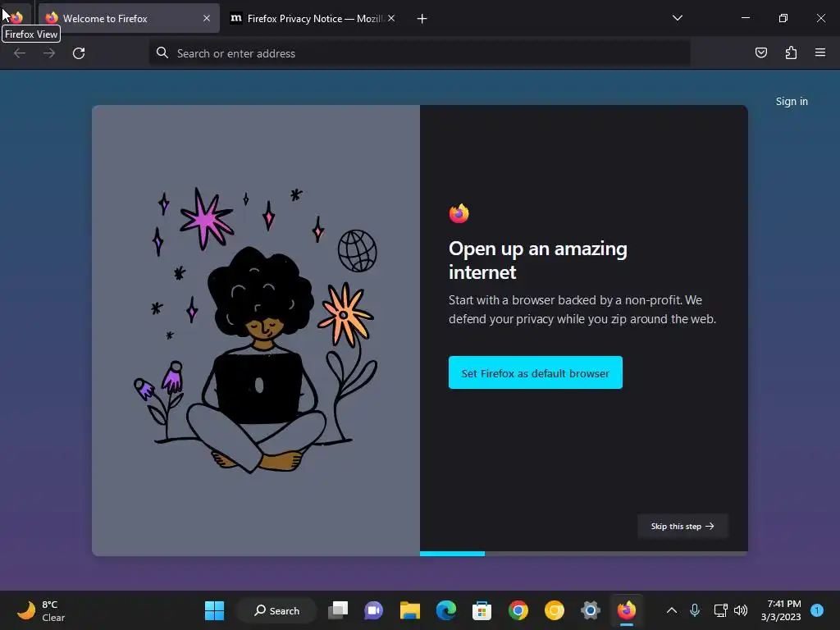This screenshot has width=840, height=630.
Task: Open the weather widget 8°C Clear
Action: (x=41, y=610)
